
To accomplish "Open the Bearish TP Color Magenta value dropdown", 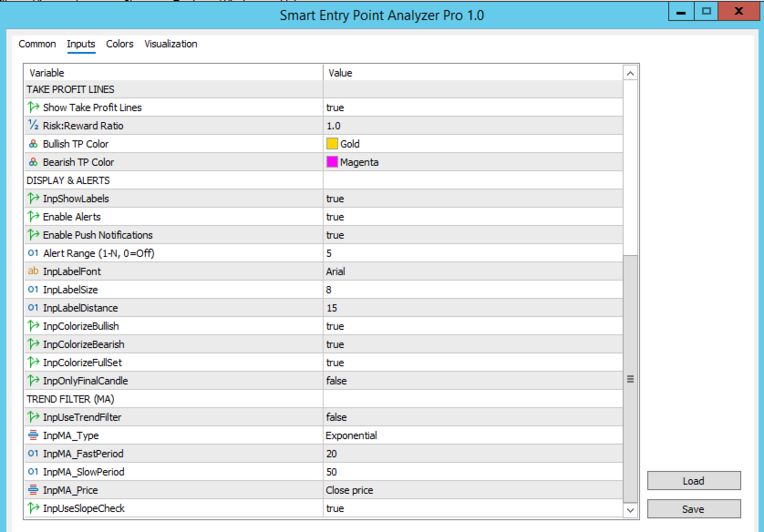I will click(x=472, y=161).
